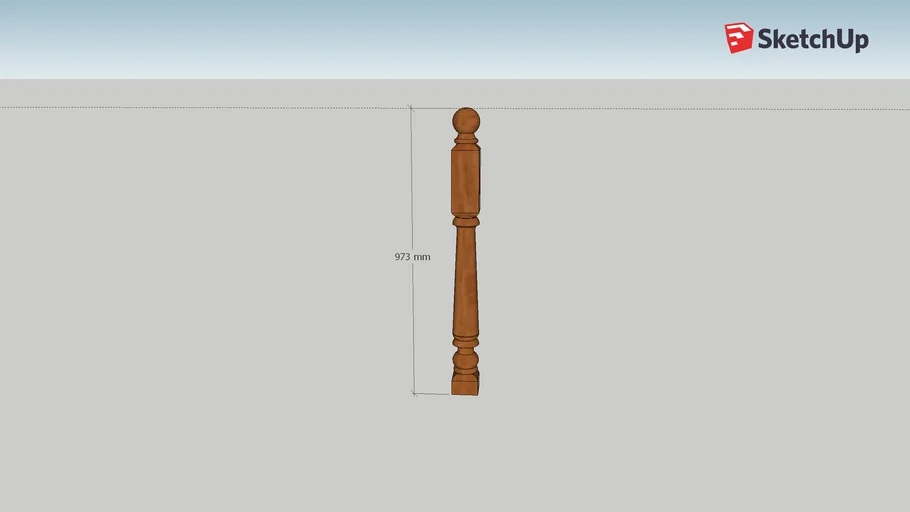Click the neck collar beneath the ball finial
This screenshot has height=512, width=910.
pos(465,141)
